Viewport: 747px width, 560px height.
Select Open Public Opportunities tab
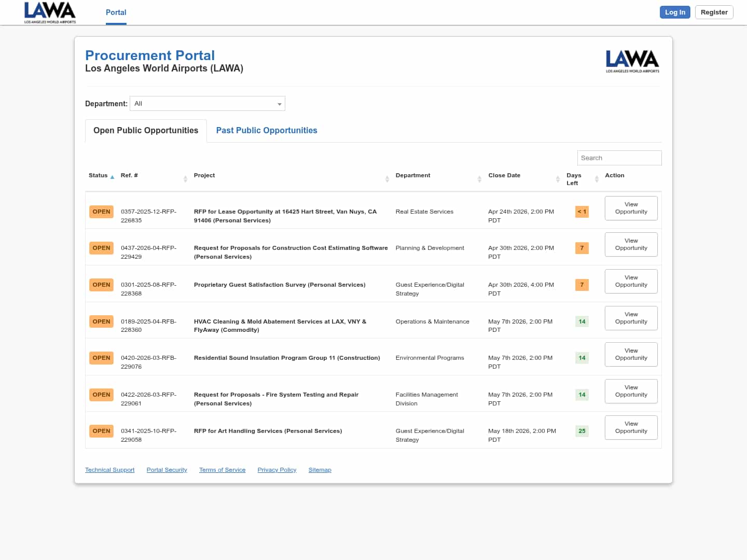point(146,131)
